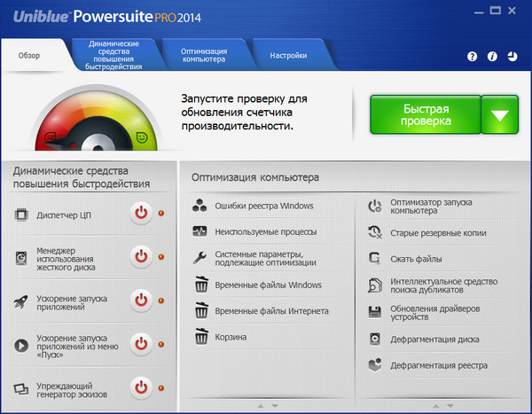The width and height of the screenshot is (532, 414).
Task: Click the Старые резервные копии icon
Action: tap(375, 232)
